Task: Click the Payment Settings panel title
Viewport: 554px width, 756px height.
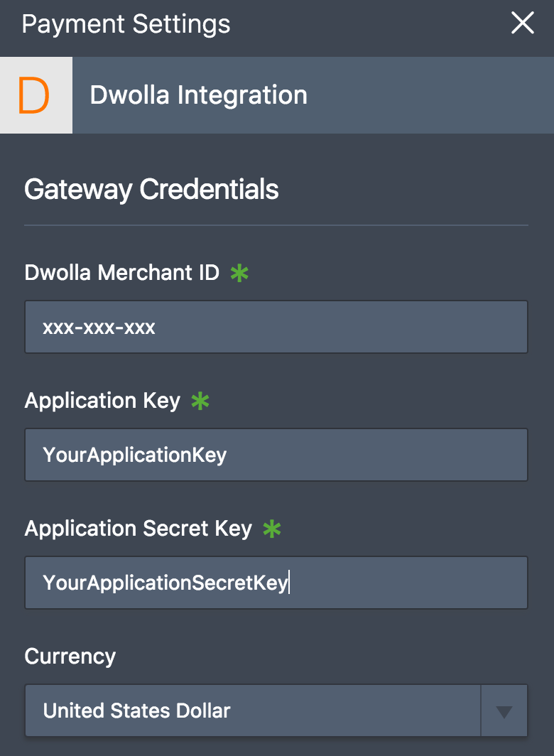Action: 126,23
